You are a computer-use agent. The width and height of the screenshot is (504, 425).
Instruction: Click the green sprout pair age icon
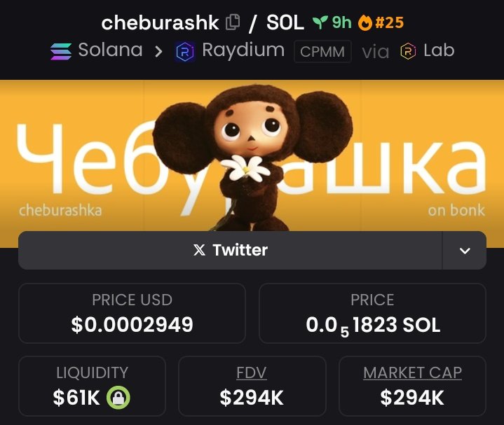click(320, 22)
